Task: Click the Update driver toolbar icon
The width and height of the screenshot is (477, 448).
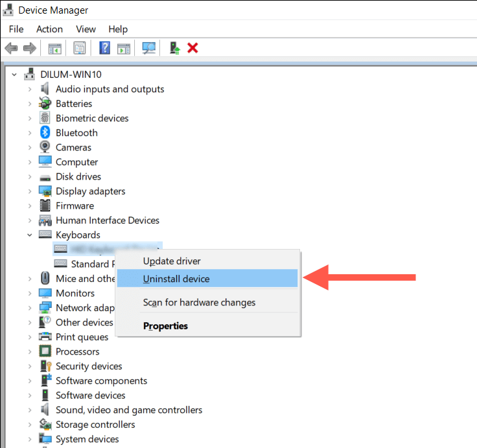Action: (x=174, y=48)
